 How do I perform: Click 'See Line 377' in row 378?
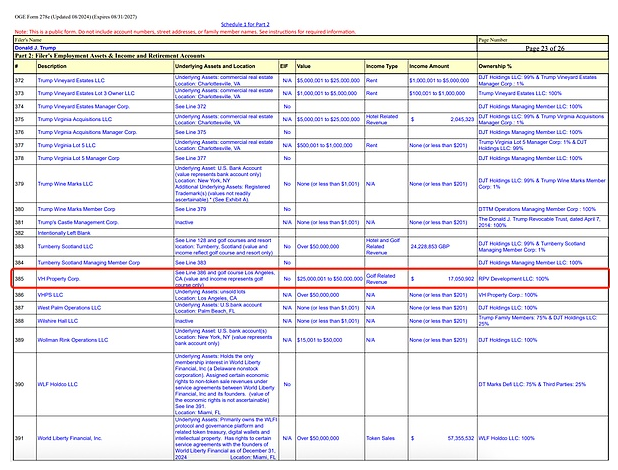(x=191, y=158)
